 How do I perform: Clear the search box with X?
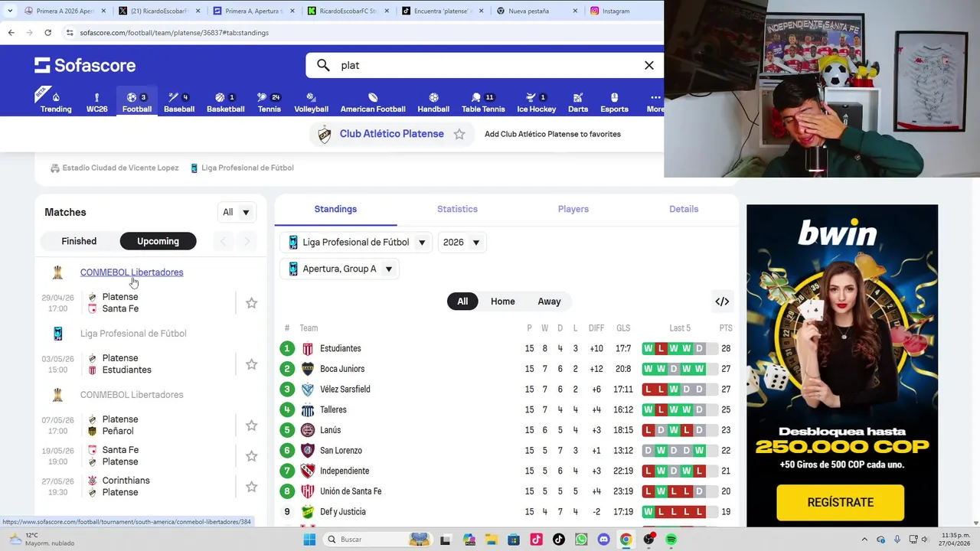point(649,65)
